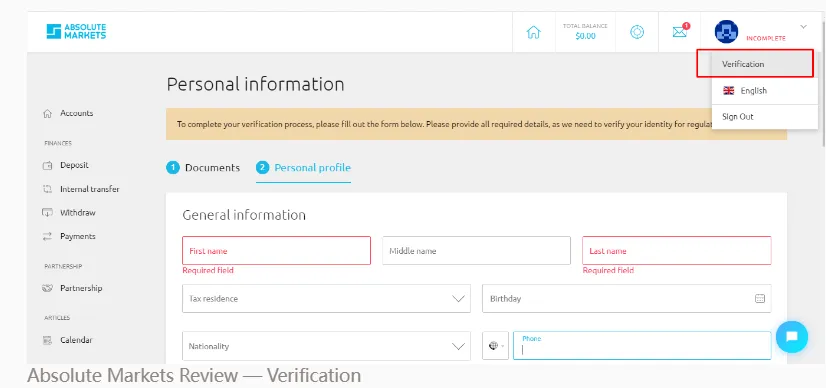Click the Deposit wallet icon

(x=47, y=165)
